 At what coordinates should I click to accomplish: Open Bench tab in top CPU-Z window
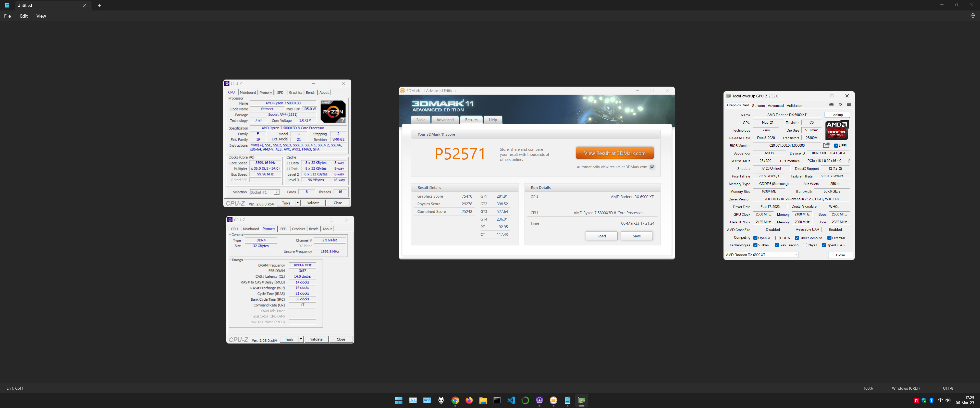[310, 92]
